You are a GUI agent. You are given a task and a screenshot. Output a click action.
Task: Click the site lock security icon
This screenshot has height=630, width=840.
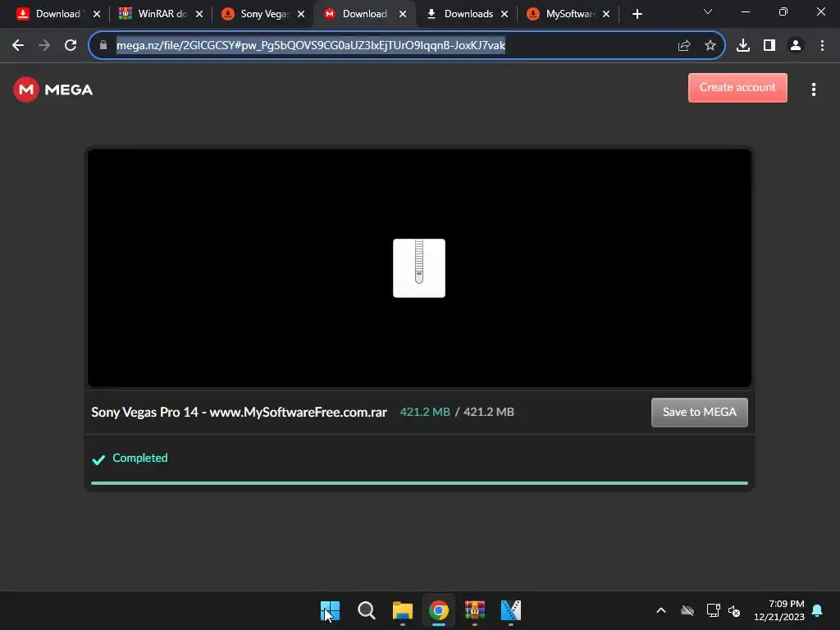103,45
